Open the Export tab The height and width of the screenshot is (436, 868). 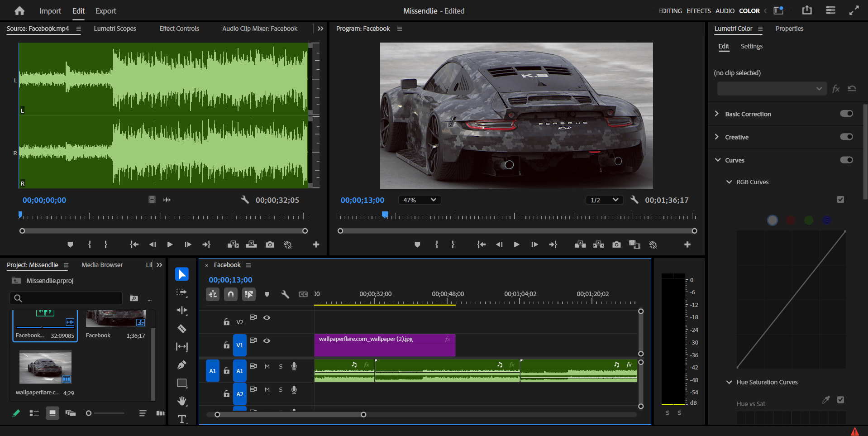[x=105, y=11]
